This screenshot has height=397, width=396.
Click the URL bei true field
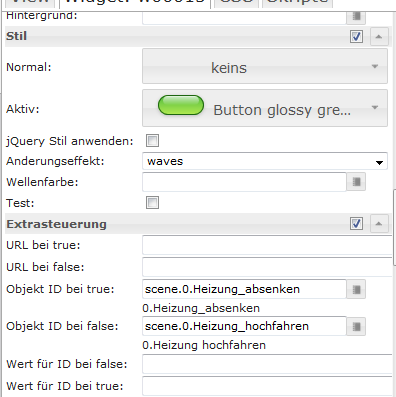pyautogui.click(x=267, y=245)
